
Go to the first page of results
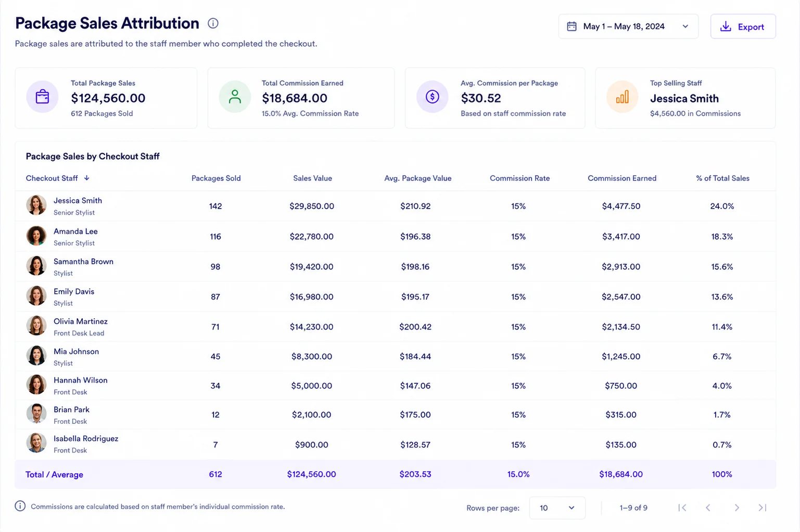(682, 508)
